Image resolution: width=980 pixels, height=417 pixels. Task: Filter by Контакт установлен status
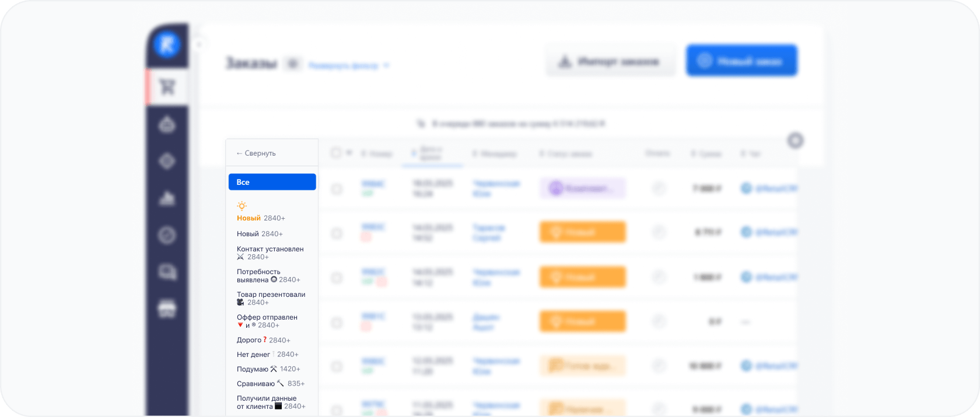click(270, 253)
